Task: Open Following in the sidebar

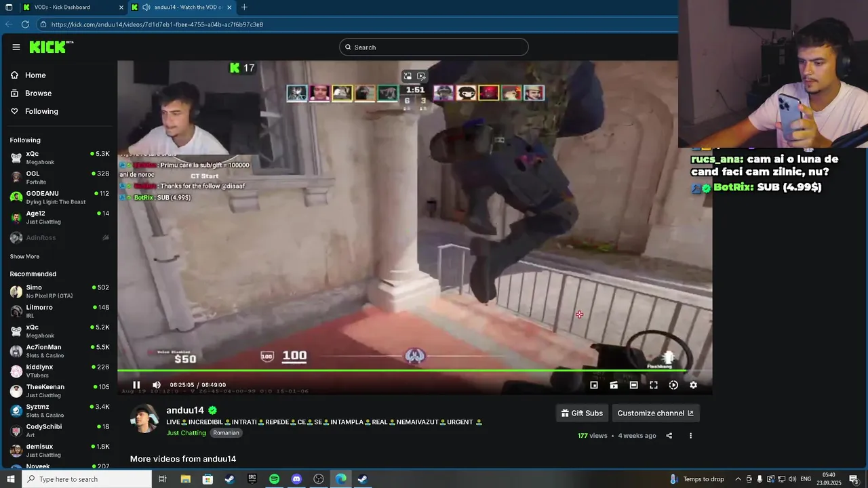Action: click(35, 111)
